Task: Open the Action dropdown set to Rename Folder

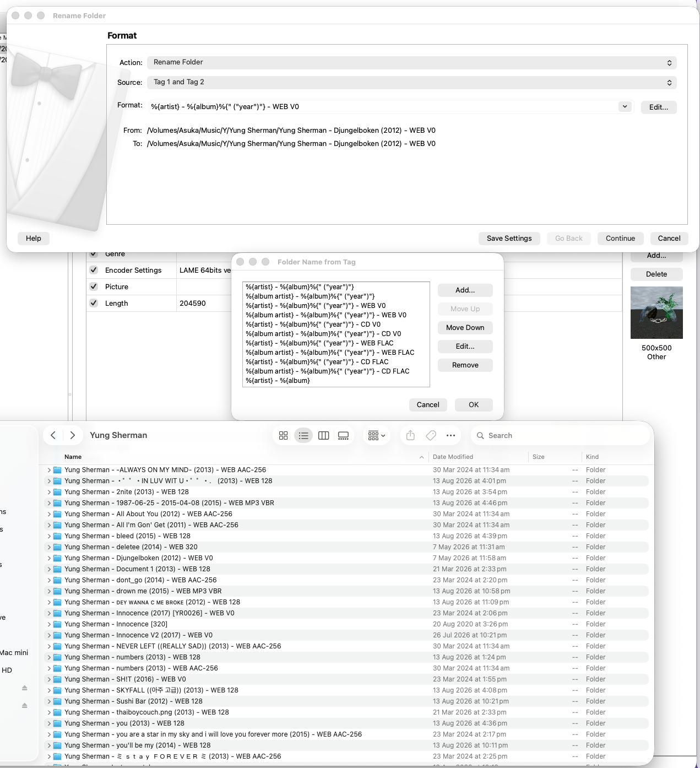Action: tap(411, 62)
